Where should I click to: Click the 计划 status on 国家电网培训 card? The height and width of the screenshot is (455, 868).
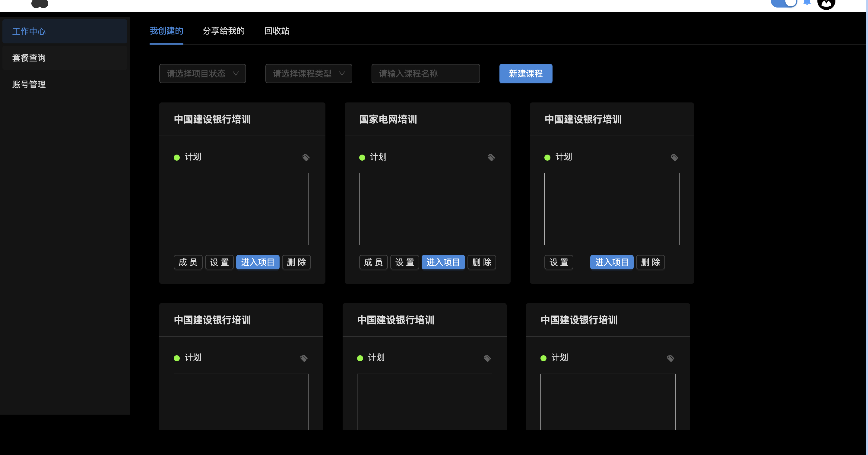(379, 157)
